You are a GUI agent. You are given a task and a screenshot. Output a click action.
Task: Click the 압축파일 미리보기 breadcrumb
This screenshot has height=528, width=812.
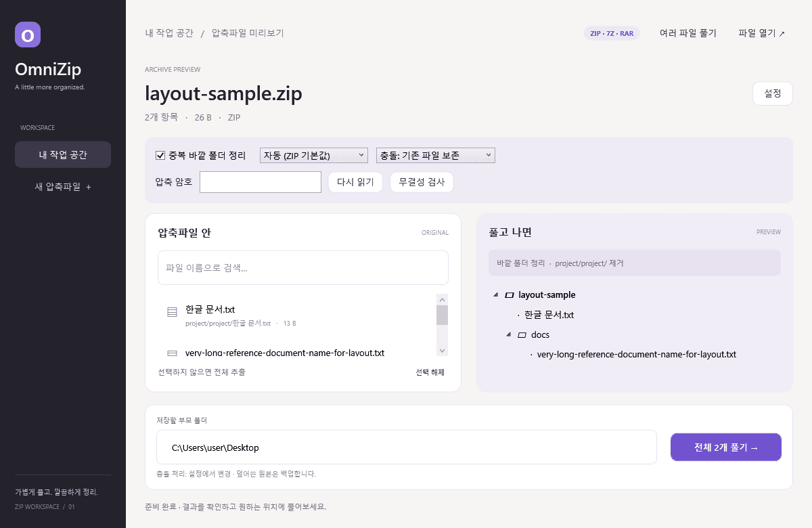point(248,32)
